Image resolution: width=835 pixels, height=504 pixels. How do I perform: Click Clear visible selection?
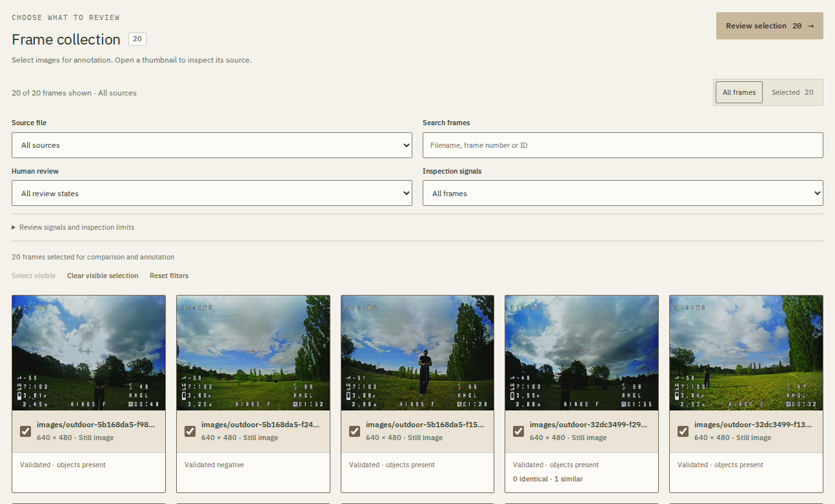pos(103,276)
